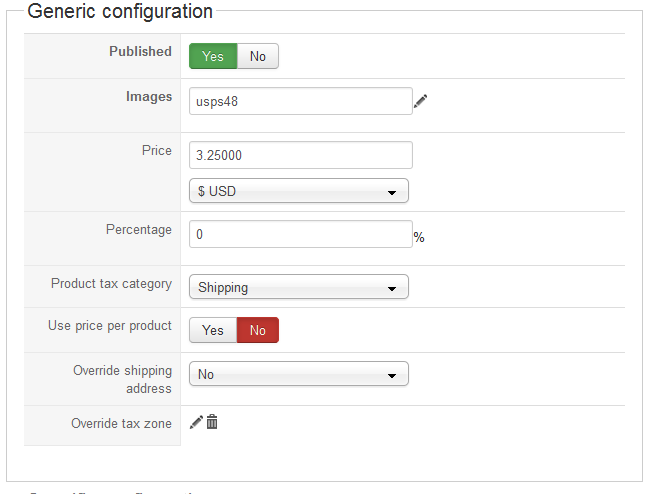Click the Published field label

(x=140, y=52)
